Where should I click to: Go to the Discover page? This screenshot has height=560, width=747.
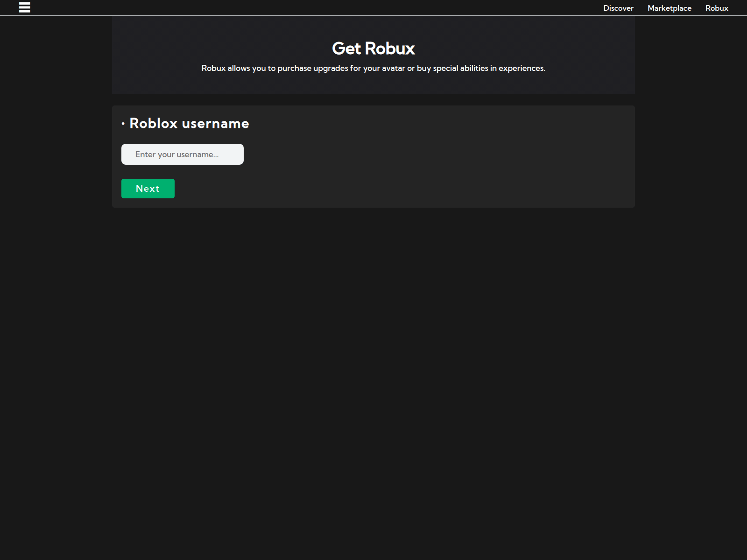click(x=618, y=8)
